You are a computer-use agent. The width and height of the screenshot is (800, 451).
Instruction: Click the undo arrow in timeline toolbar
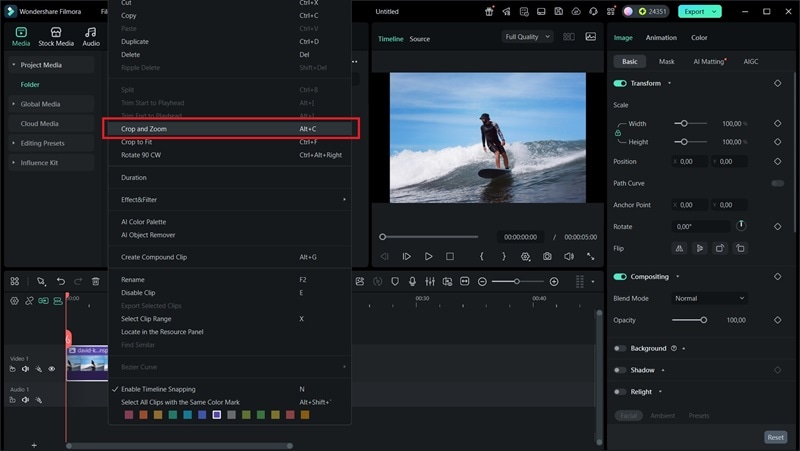61,282
